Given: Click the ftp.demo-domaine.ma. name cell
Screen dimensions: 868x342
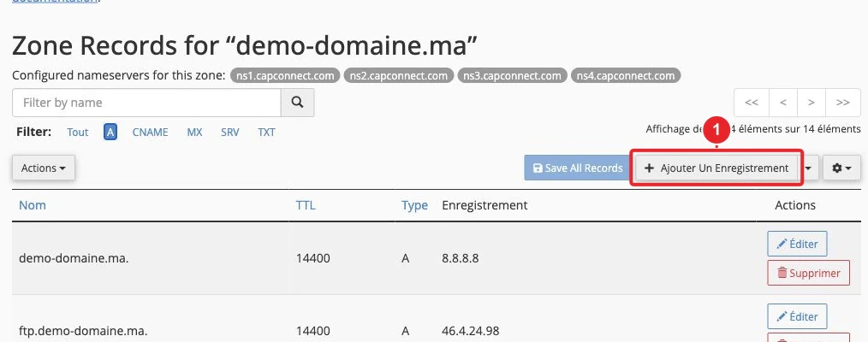Looking at the screenshot, I should tap(83, 331).
